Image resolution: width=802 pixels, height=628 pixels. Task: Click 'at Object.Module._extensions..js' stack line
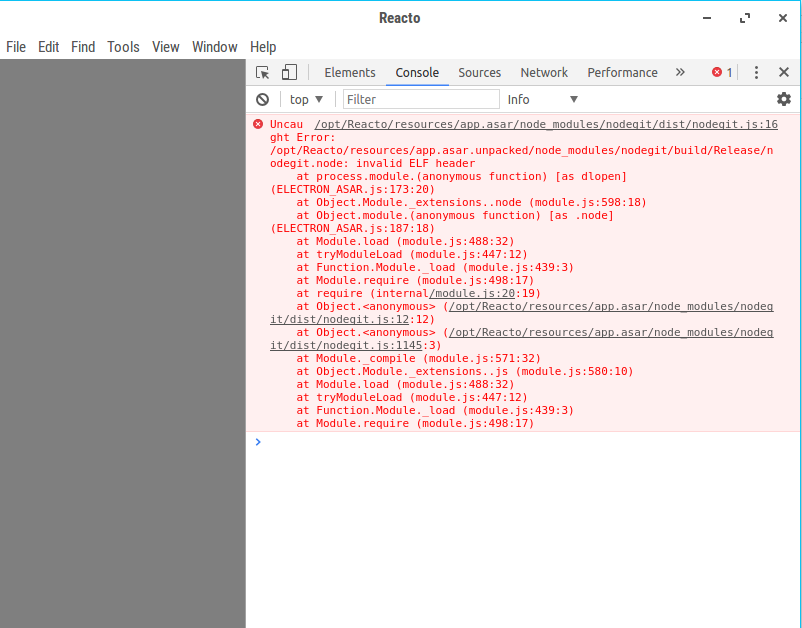pyautogui.click(x=464, y=372)
